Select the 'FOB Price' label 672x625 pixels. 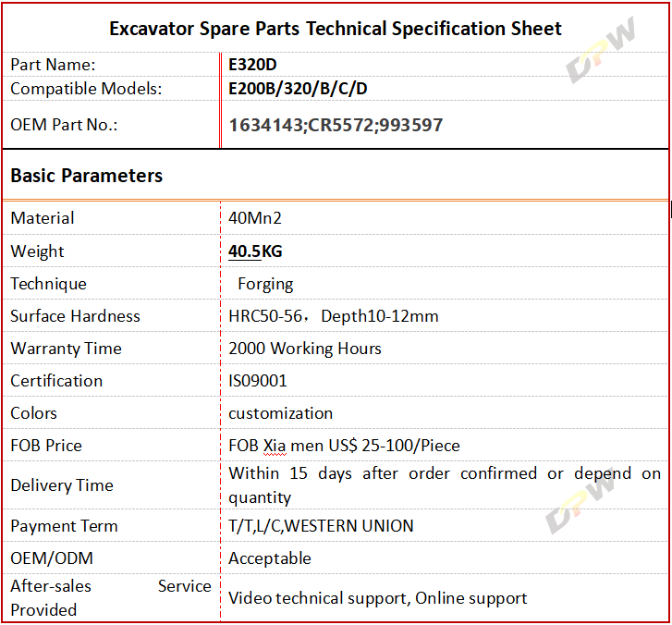point(46,446)
